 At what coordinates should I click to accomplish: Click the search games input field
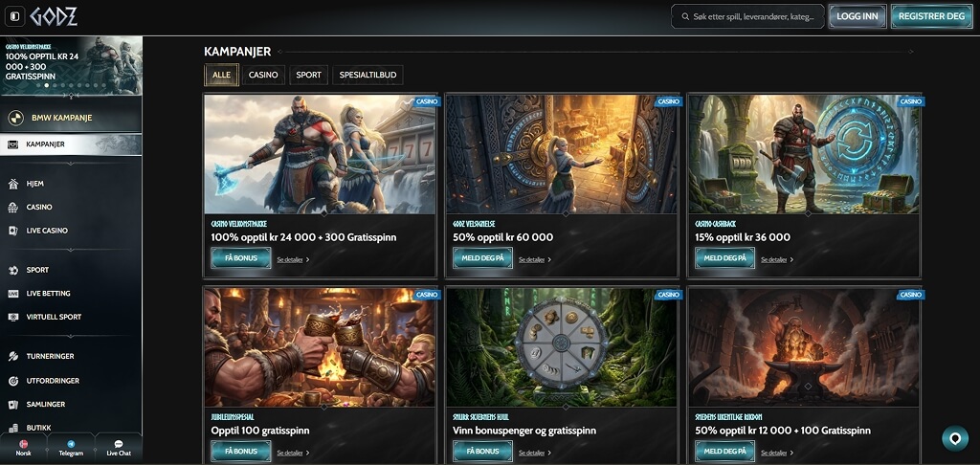747,17
